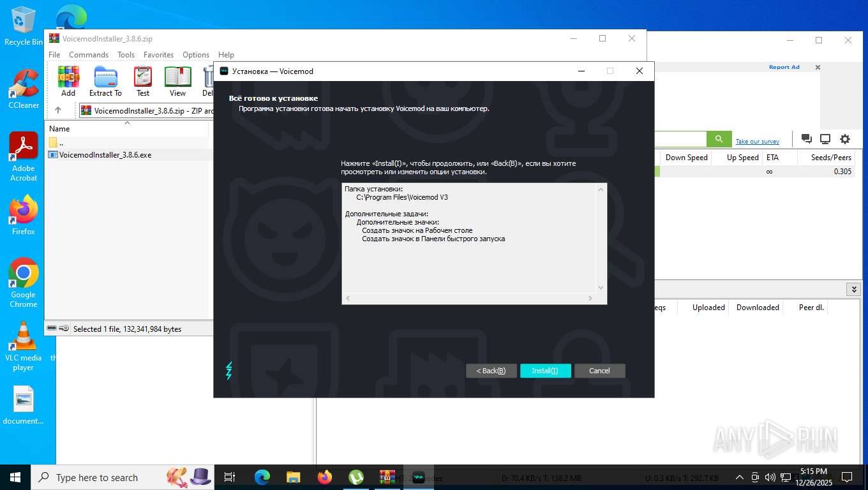This screenshot has height=490, width=868.
Task: Sort by ETA column in uTorrent
Action: [779, 158]
